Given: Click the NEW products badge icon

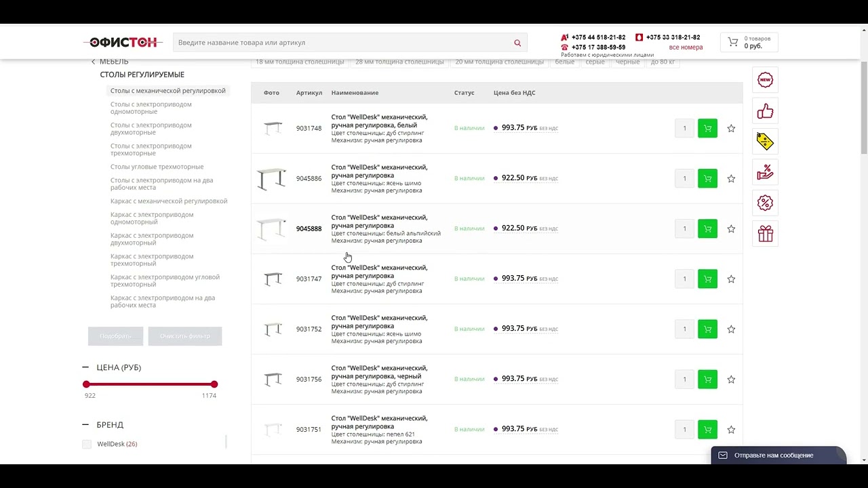Looking at the screenshot, I should tap(765, 80).
